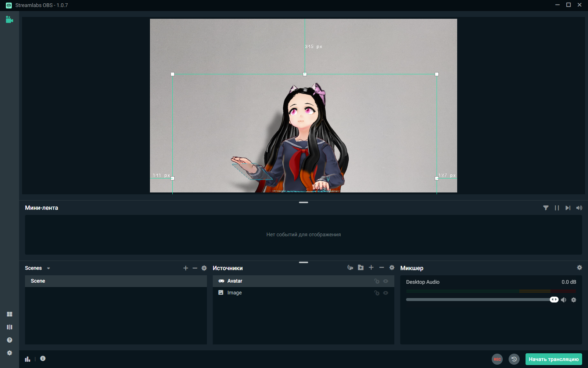Click the resize bar above Мини-лента panel
The height and width of the screenshot is (368, 588).
[x=304, y=202]
